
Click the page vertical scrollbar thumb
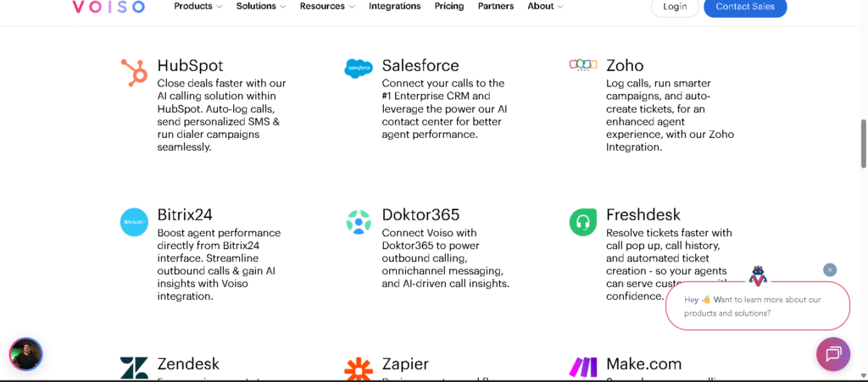click(864, 143)
